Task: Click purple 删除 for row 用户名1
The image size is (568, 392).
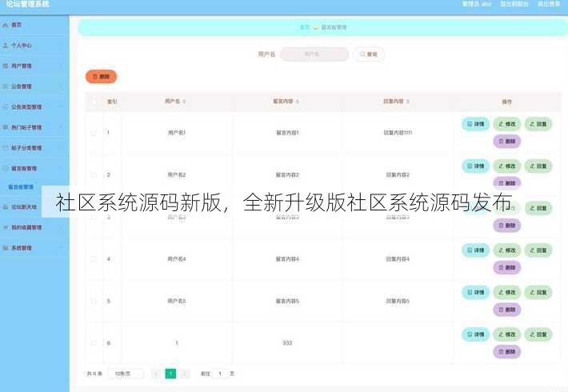Action: [506, 142]
